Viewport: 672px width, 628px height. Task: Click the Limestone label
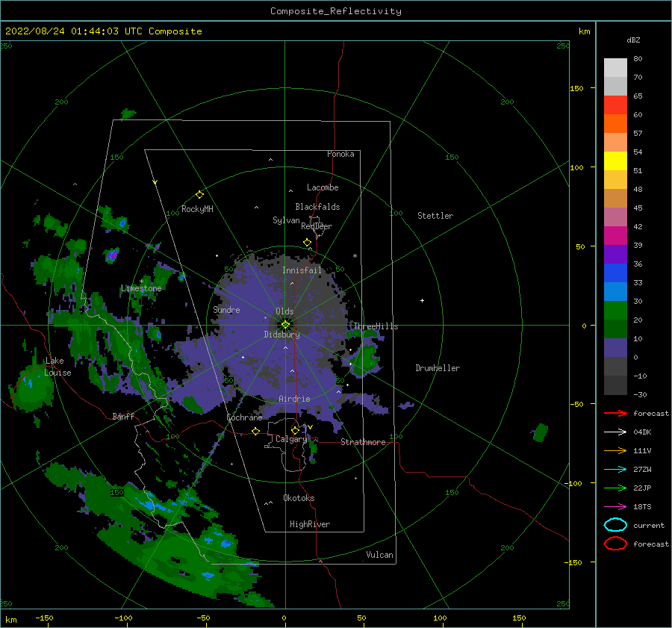tap(141, 288)
